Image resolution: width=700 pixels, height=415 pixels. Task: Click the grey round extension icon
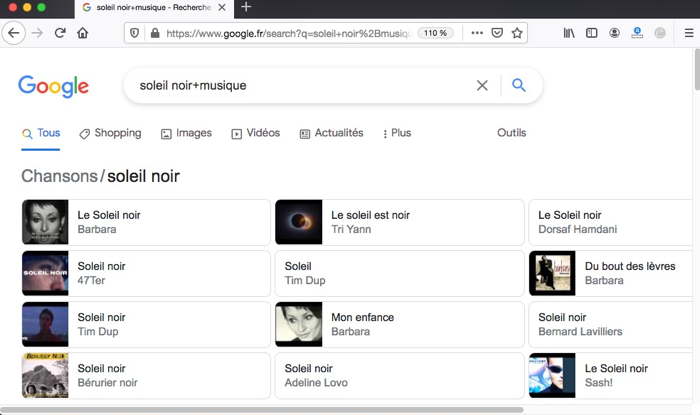point(660,33)
